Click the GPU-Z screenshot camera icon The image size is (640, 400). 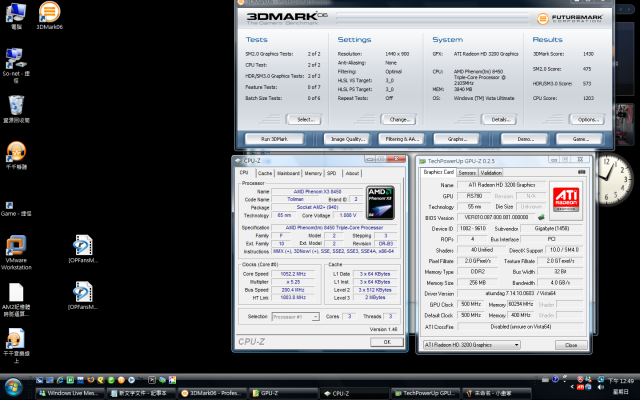(x=582, y=172)
